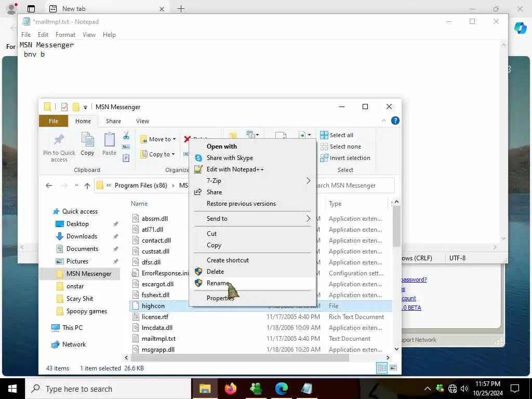Switch to the Share ribbon tab
The height and width of the screenshot is (399, 532).
pos(113,121)
